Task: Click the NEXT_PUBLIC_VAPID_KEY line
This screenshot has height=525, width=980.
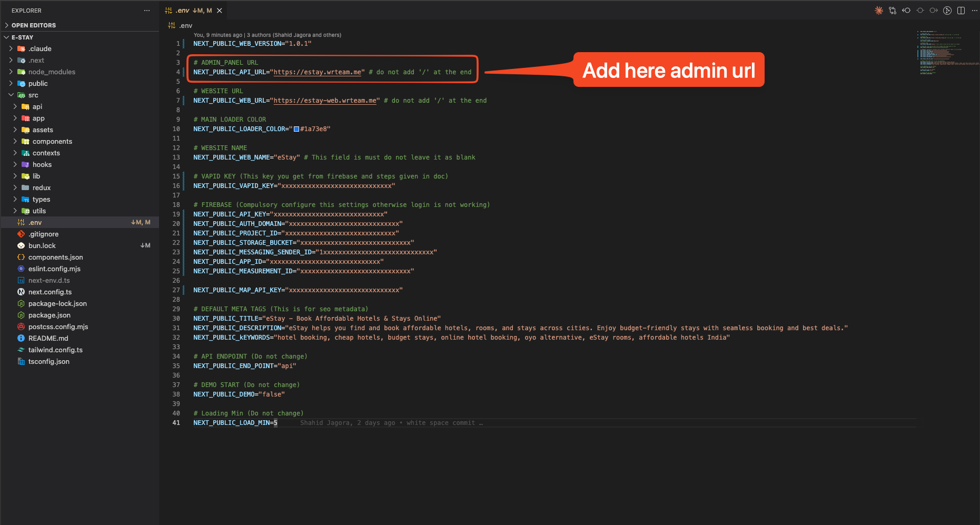Action: point(294,186)
